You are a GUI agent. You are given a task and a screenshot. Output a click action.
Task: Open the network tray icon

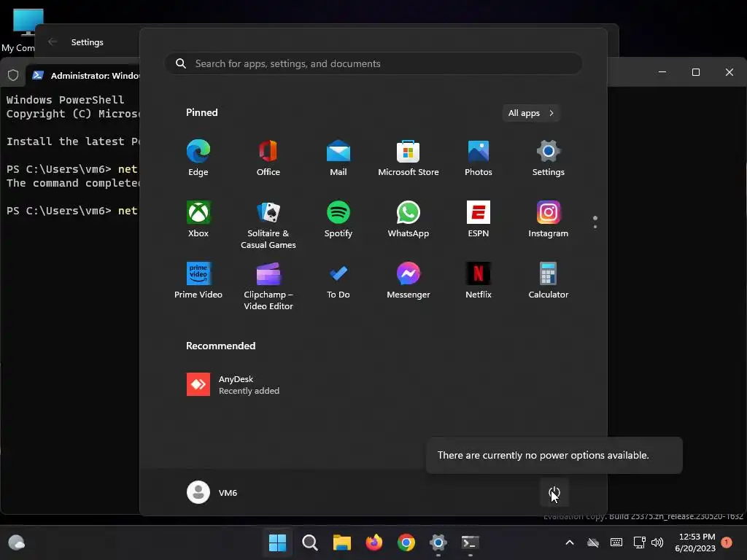click(x=639, y=542)
